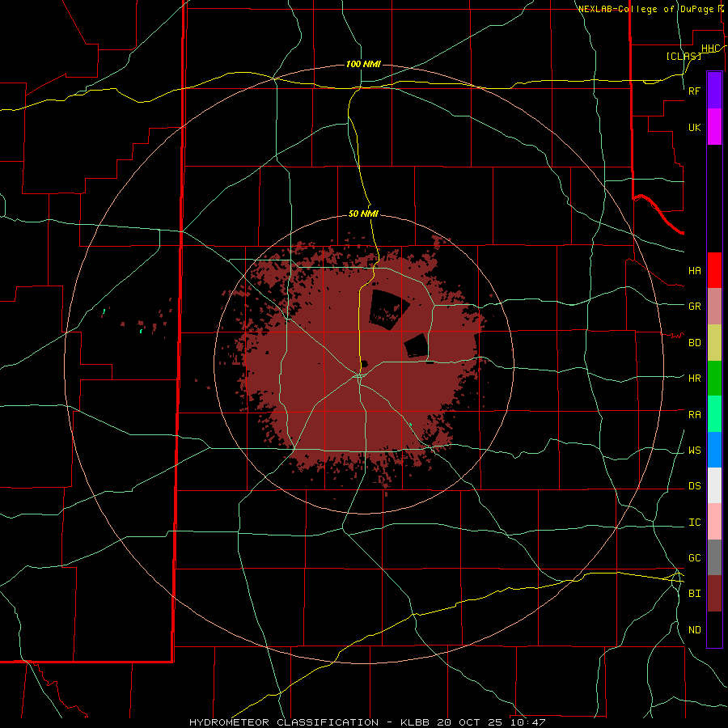Pick the dark green HR heavy rain swatch
The width and height of the screenshot is (728, 728).
pos(714,379)
